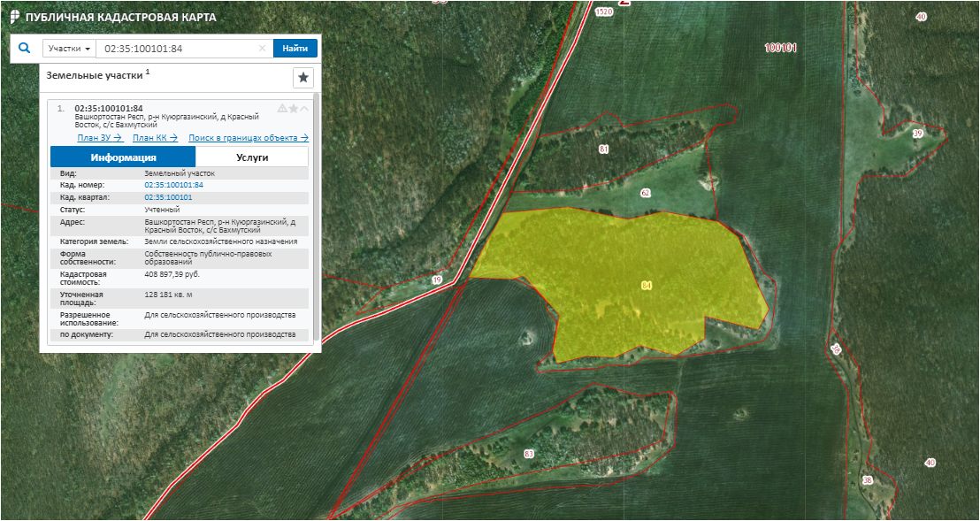Open cadastral number link 02:35:100101:84
The height and width of the screenshot is (521, 980).
click(173, 185)
